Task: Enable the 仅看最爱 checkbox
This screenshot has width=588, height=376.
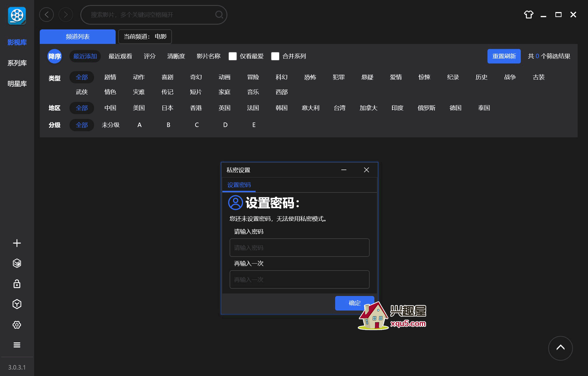Action: [x=233, y=56]
